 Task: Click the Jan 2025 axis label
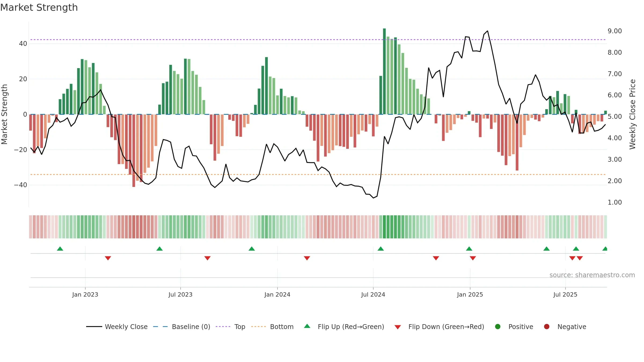(470, 294)
